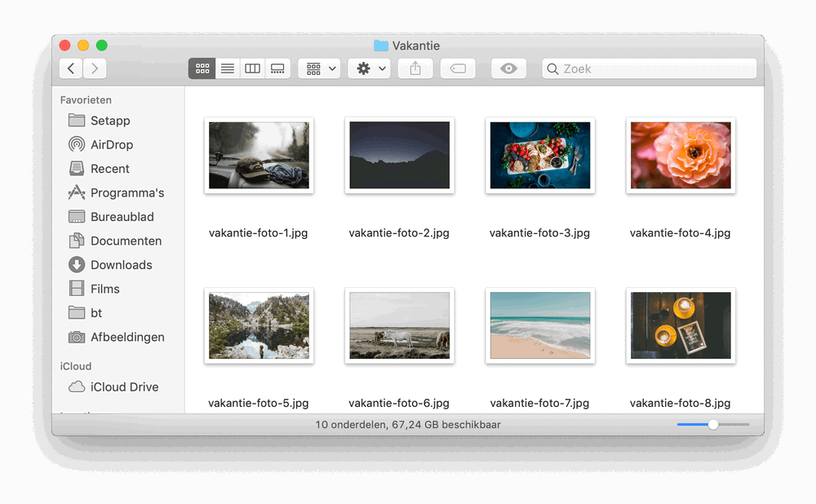This screenshot has width=816, height=504.
Task: Click the file name vakantie-foto-2.jpg
Action: coord(399,233)
